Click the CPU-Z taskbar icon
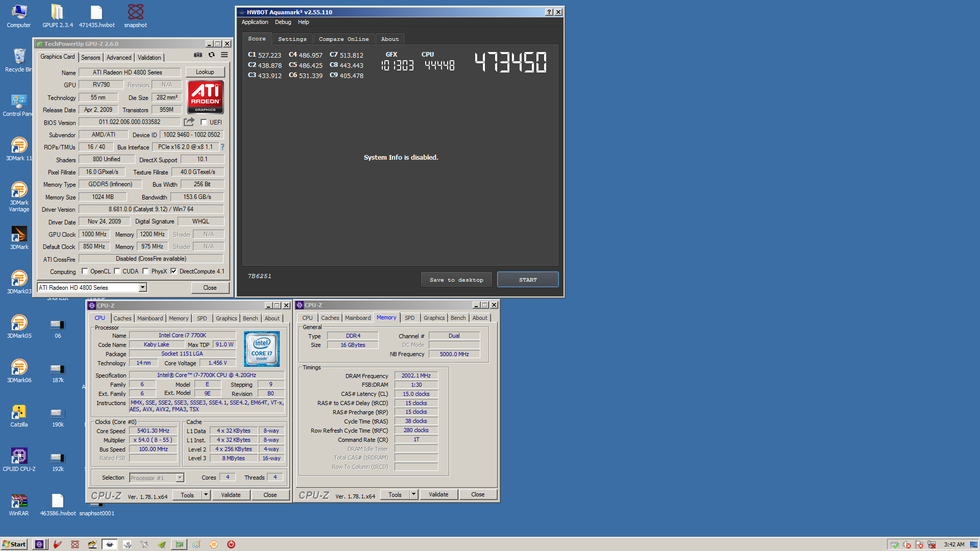980x551 pixels. click(39, 544)
